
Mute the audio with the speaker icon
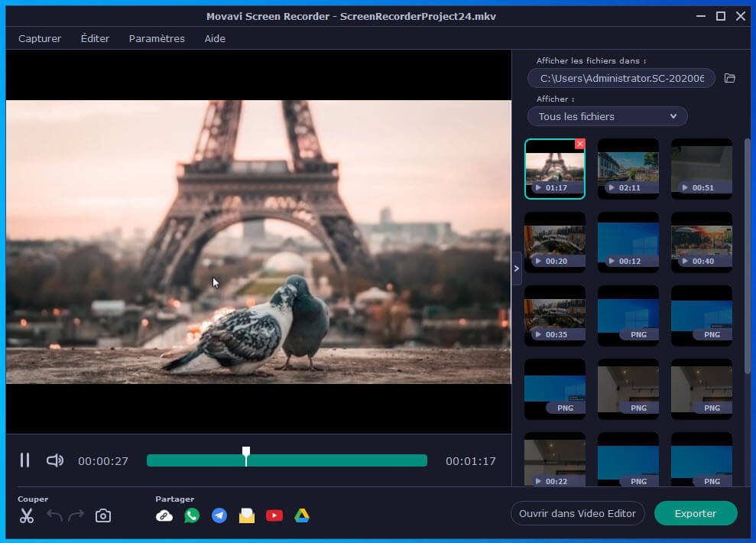click(x=54, y=460)
